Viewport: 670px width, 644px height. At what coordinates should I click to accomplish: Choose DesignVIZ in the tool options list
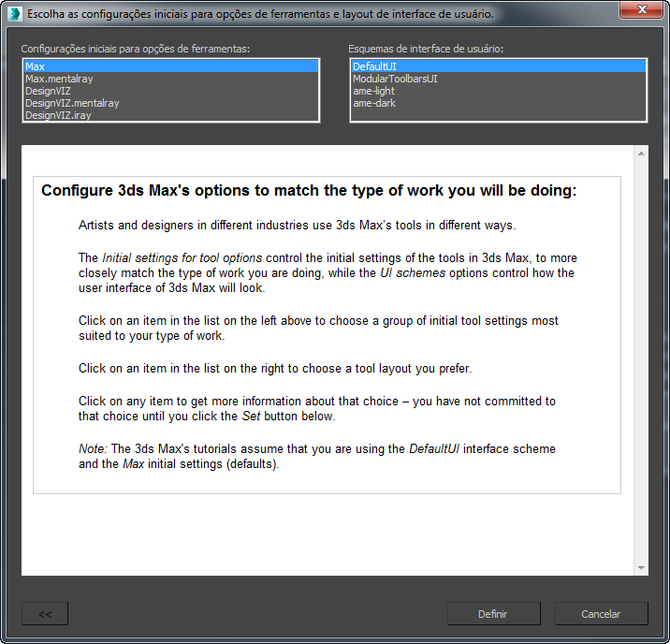(x=171, y=91)
